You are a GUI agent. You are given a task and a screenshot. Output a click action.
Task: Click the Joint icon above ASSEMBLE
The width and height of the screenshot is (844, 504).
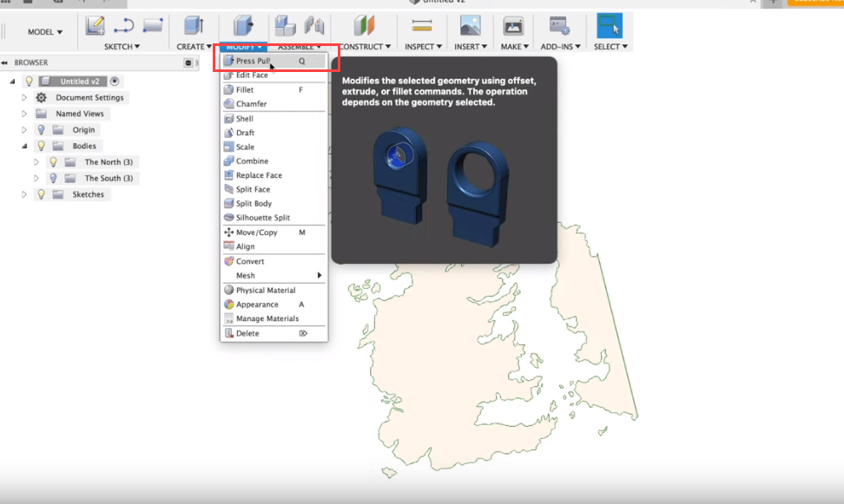coord(314,25)
